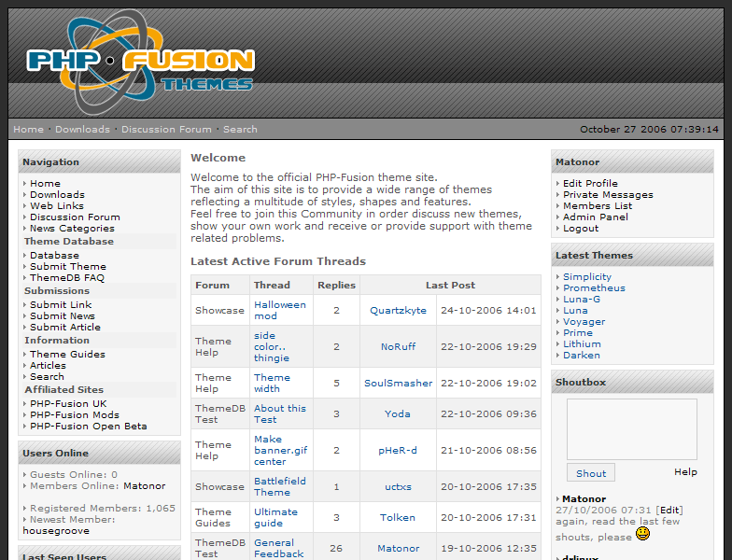Open the Shoutbox Help link

[x=685, y=472]
